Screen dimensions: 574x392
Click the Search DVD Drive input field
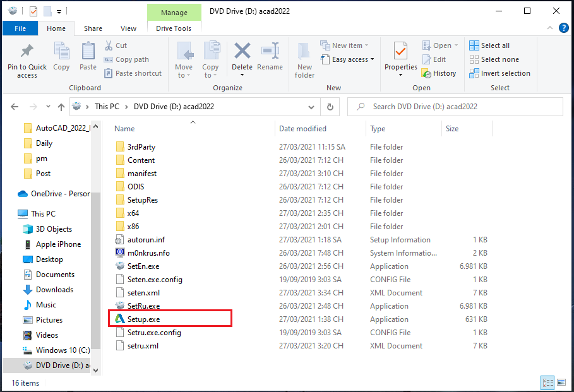pos(455,107)
